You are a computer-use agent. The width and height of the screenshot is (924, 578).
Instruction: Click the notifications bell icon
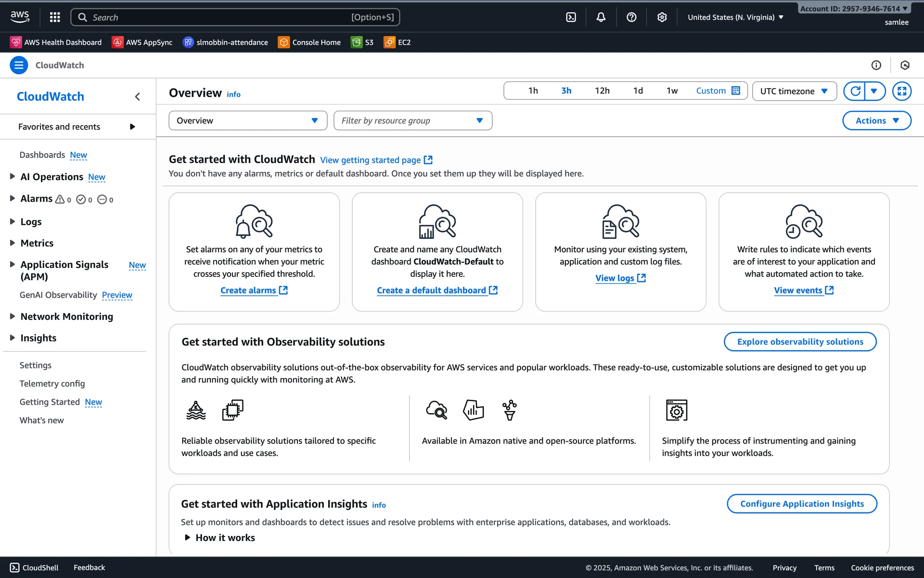click(x=601, y=17)
